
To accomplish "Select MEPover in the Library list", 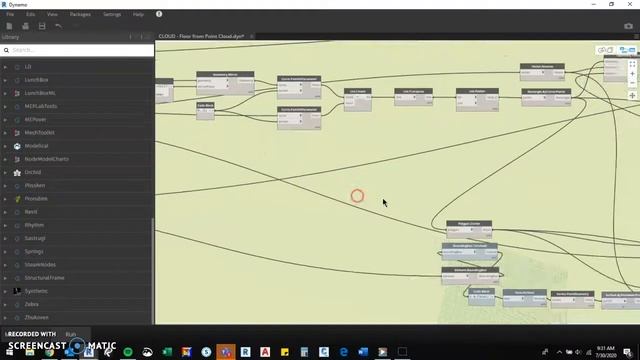I will [x=35, y=120].
